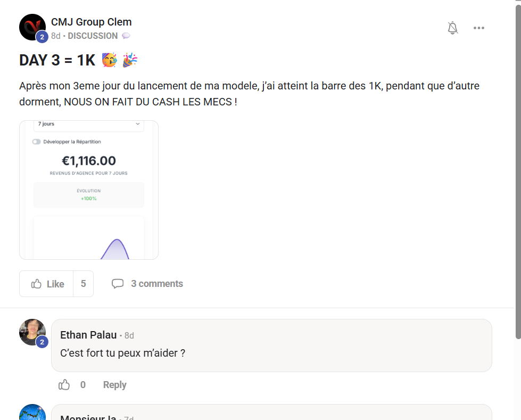Click the thumbs-up icon on the post
This screenshot has width=521, height=420.
pos(37,284)
